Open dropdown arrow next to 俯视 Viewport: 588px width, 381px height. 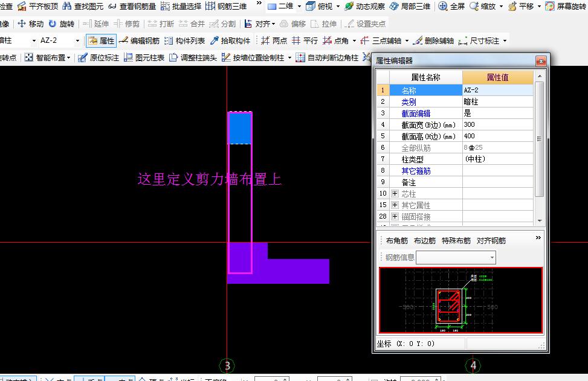click(x=338, y=7)
